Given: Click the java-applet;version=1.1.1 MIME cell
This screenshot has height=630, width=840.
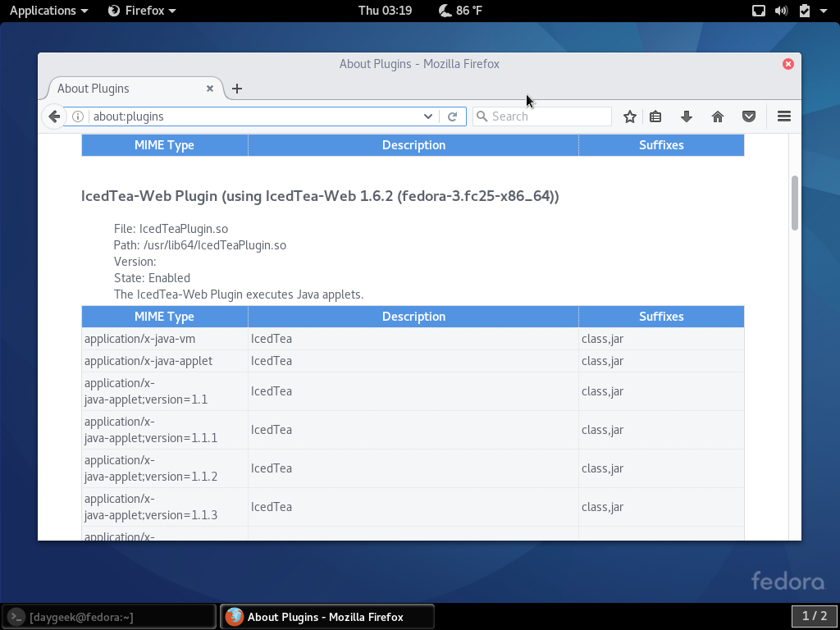Looking at the screenshot, I should (165, 430).
